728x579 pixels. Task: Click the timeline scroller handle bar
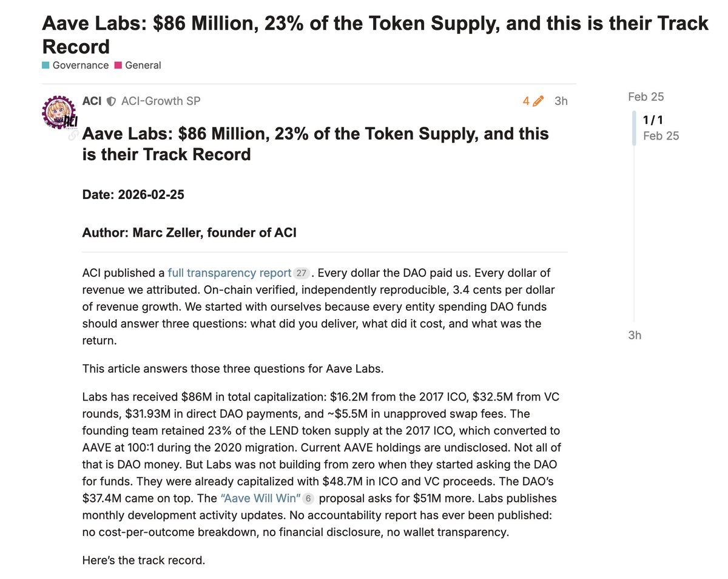[x=634, y=128]
